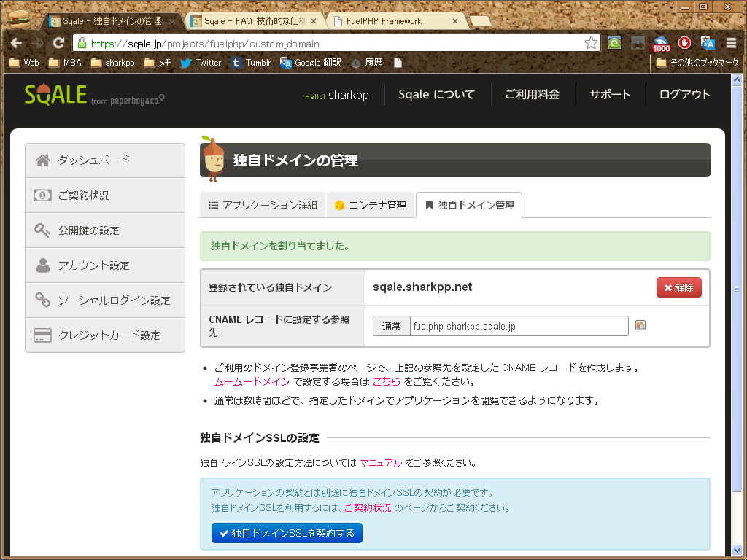Click the red stop-hand adblock extension icon
The width and height of the screenshot is (747, 560).
click(684, 43)
